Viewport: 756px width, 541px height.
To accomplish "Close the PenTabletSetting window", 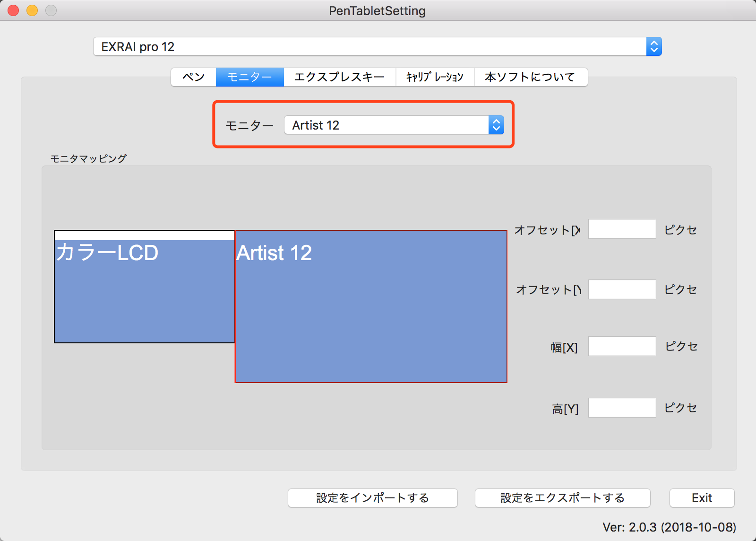I will 13,10.
